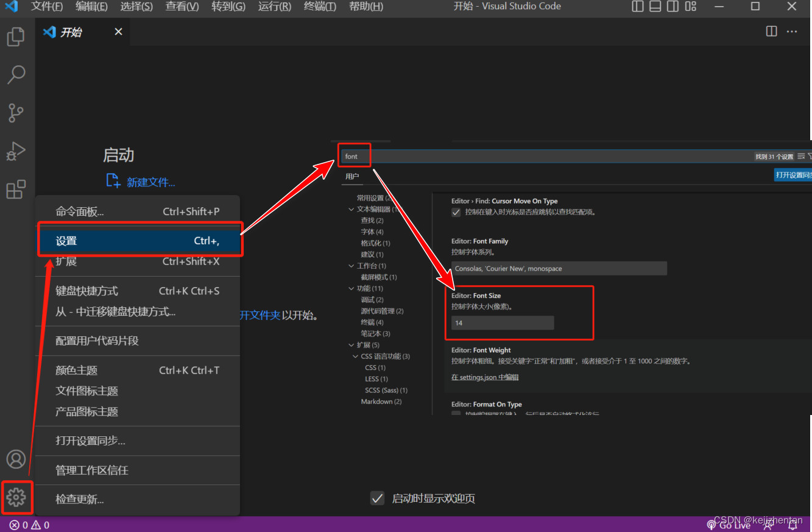This screenshot has height=532, width=812.
Task: Open the 文件(F) menu
Action: (47, 7)
